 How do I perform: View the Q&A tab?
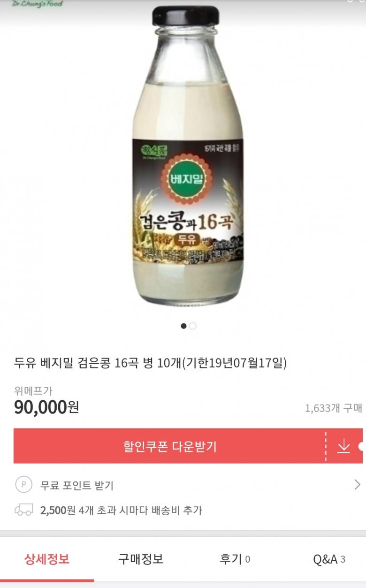(x=329, y=559)
